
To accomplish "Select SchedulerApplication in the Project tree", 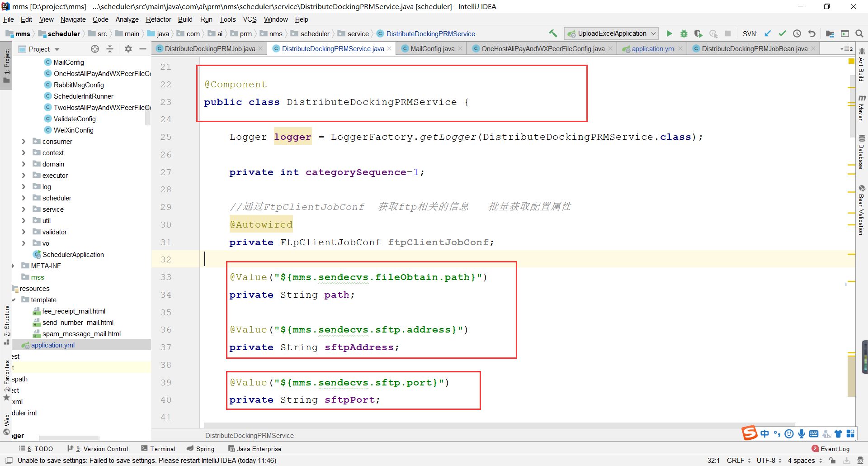I will tap(73, 255).
